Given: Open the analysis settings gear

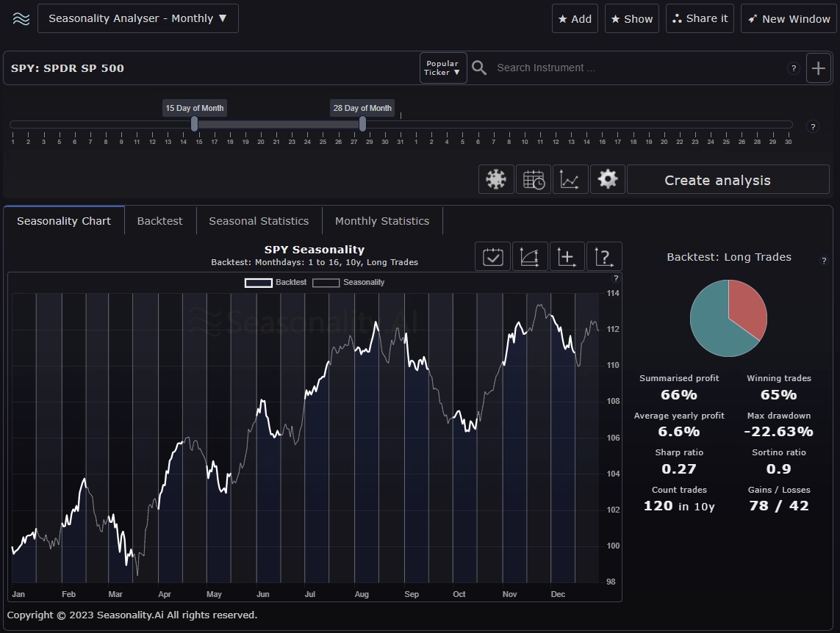Looking at the screenshot, I should pos(607,178).
